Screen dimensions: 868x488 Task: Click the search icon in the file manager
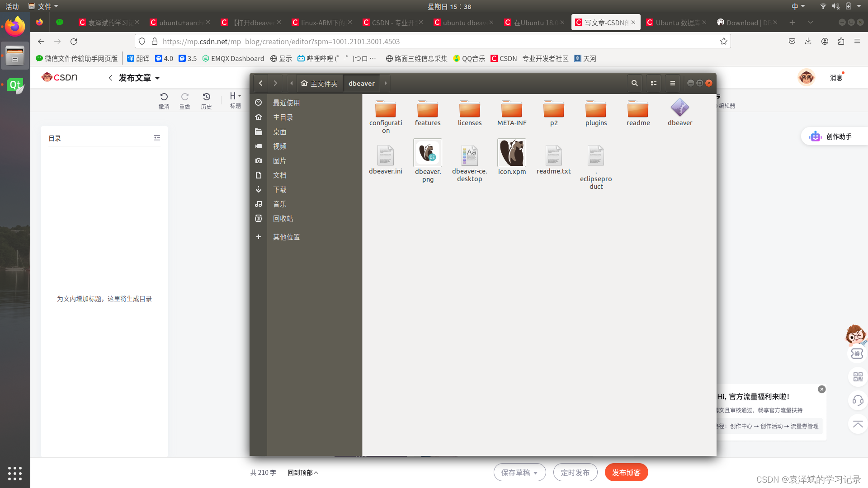[635, 83]
